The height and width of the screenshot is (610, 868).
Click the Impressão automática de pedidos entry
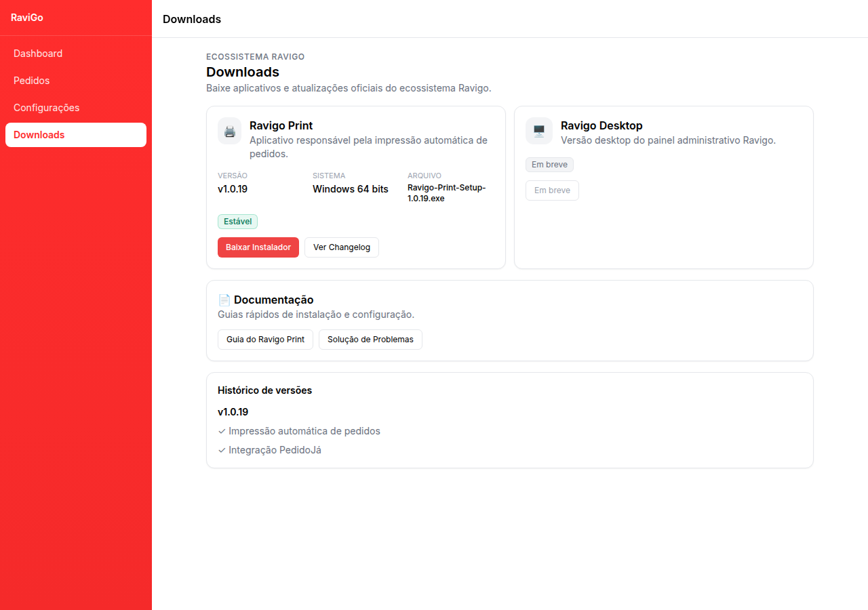(299, 431)
